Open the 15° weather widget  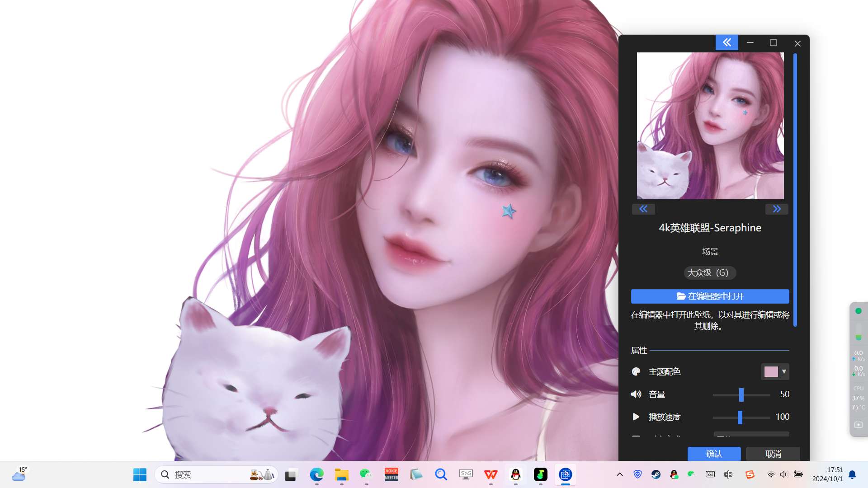[x=19, y=474]
